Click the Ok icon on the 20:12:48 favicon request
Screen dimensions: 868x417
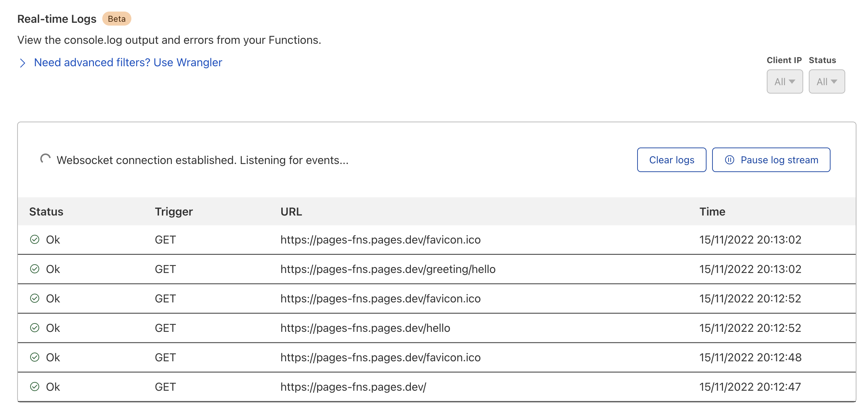pos(35,357)
